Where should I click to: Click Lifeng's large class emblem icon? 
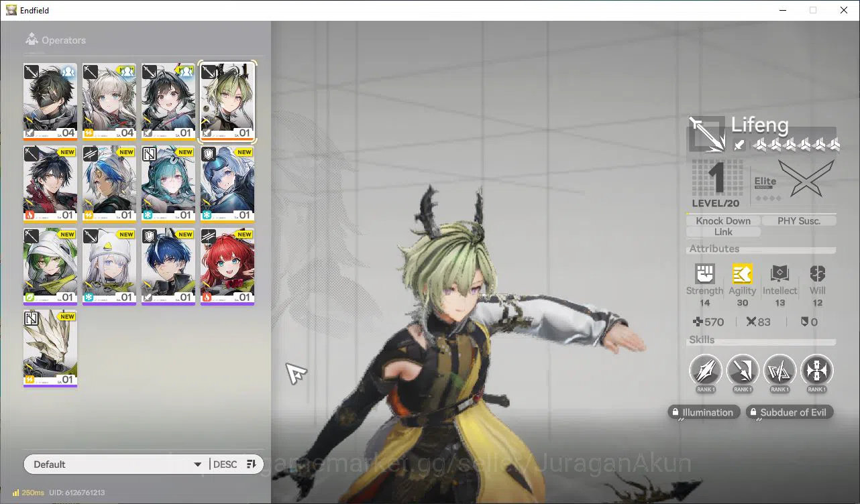pyautogui.click(x=706, y=133)
